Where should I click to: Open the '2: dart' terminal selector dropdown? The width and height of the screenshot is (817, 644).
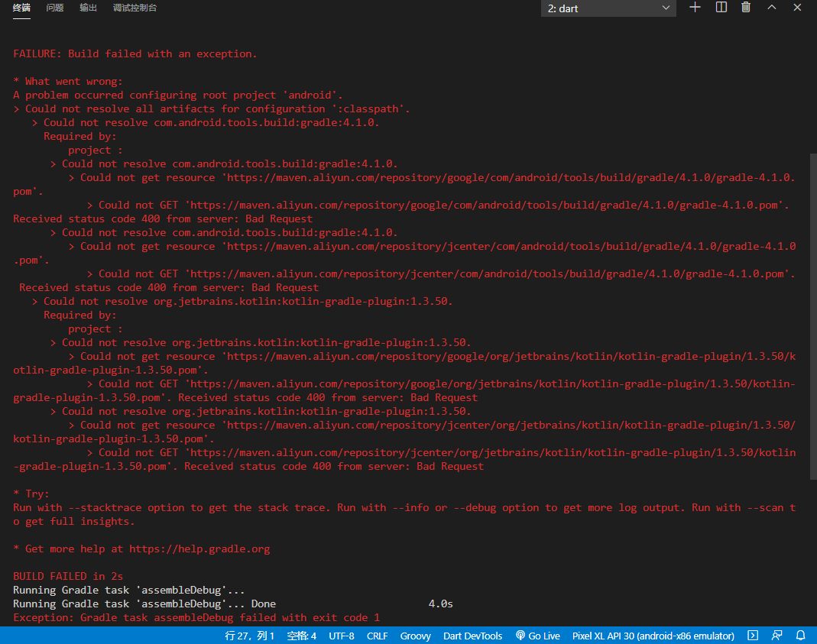click(608, 8)
